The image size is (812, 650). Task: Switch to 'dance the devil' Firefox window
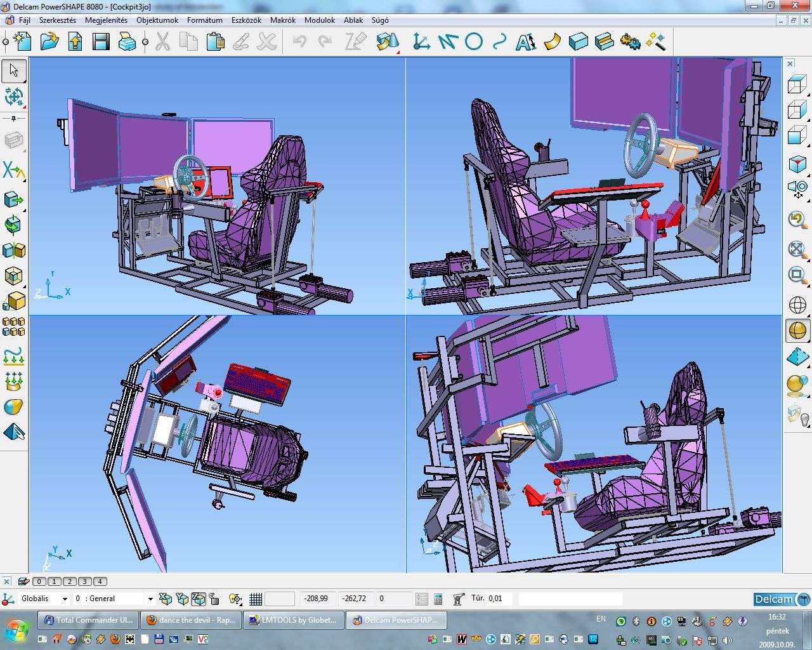[x=190, y=620]
